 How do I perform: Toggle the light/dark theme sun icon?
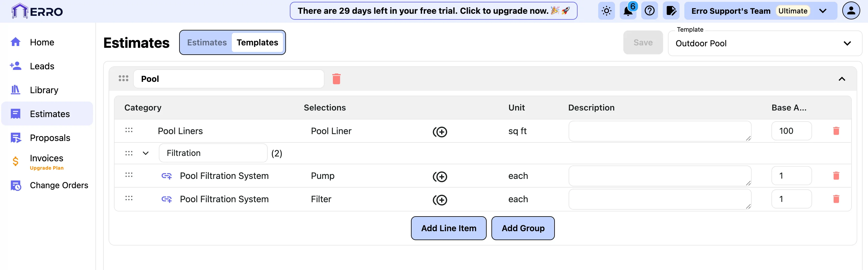coord(606,11)
